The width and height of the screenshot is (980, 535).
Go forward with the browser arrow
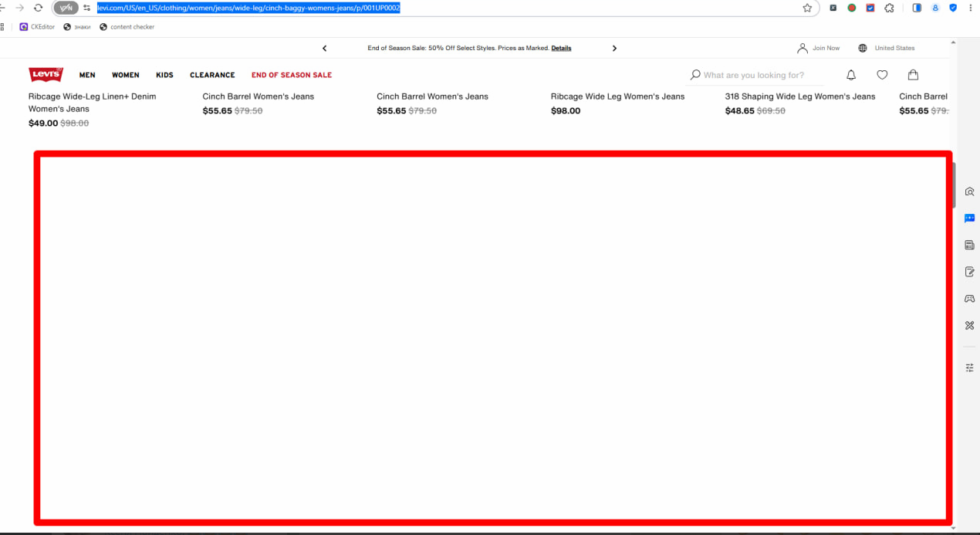click(x=19, y=8)
